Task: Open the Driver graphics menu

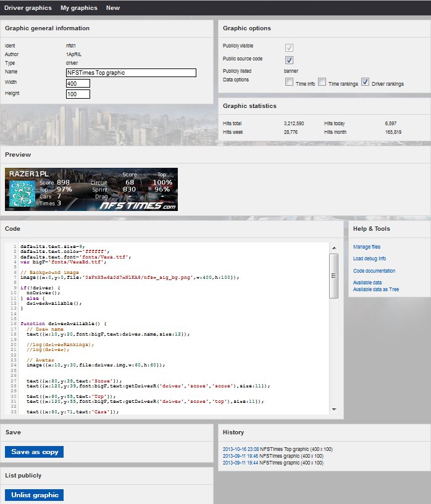Action: pos(28,8)
